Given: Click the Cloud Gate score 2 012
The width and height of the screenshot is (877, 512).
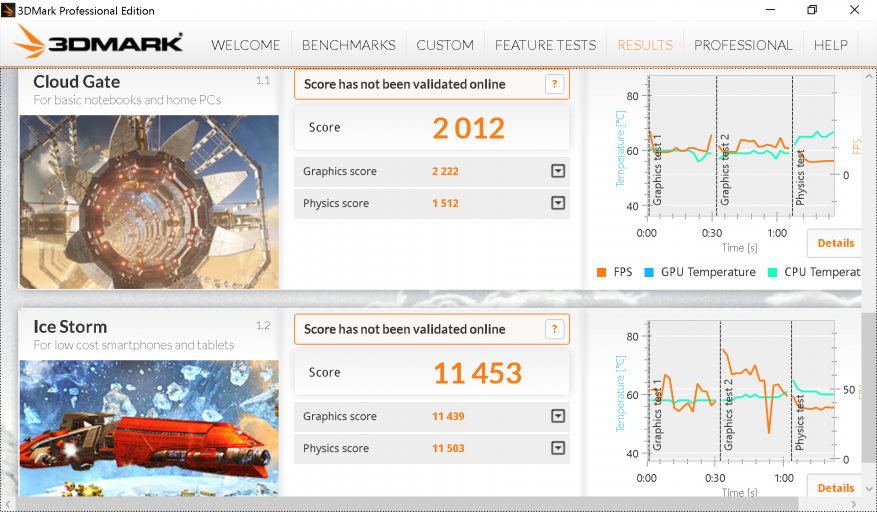Looking at the screenshot, I should click(469, 128).
